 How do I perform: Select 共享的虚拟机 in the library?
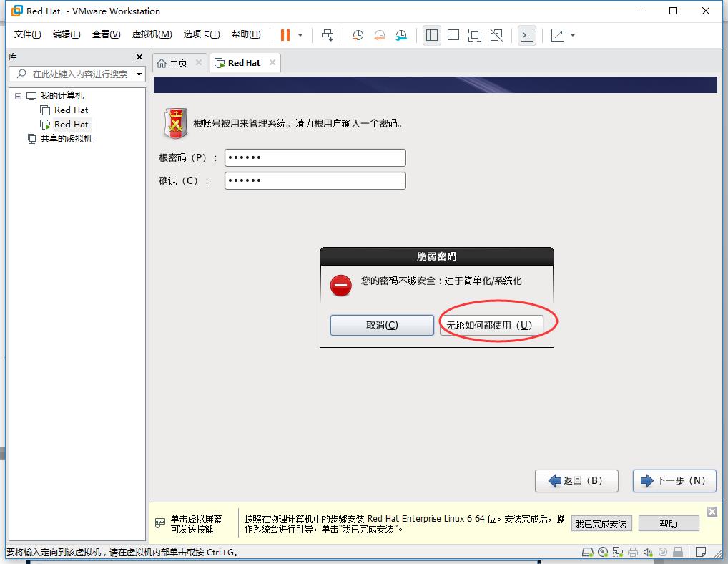pyautogui.click(x=66, y=138)
